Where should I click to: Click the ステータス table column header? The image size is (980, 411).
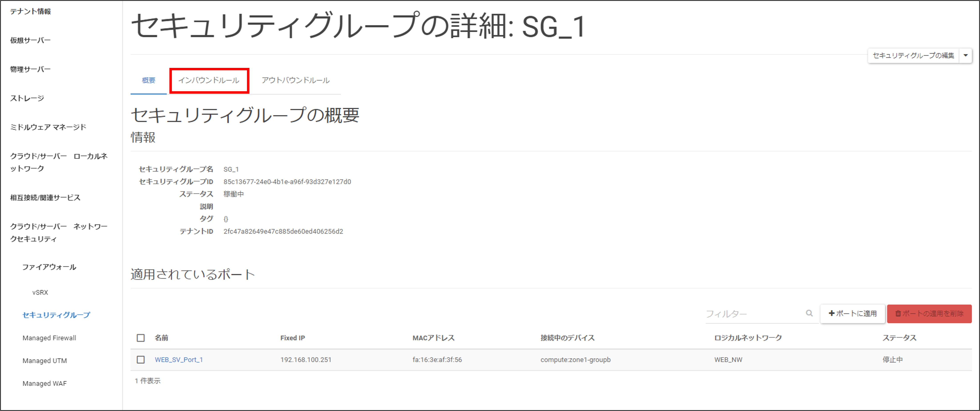899,338
